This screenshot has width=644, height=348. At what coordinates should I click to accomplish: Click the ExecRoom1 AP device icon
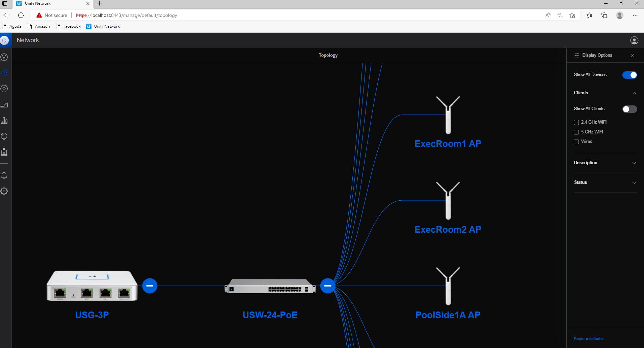pos(448,115)
